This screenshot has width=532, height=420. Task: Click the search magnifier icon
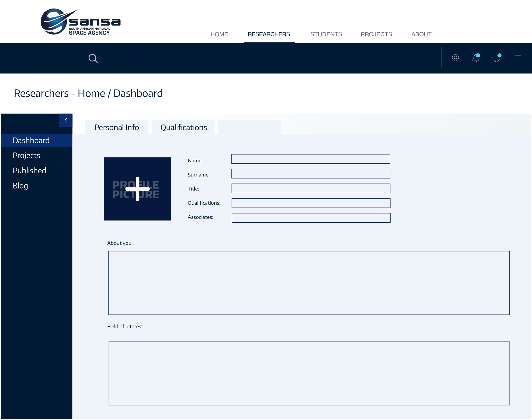click(93, 58)
